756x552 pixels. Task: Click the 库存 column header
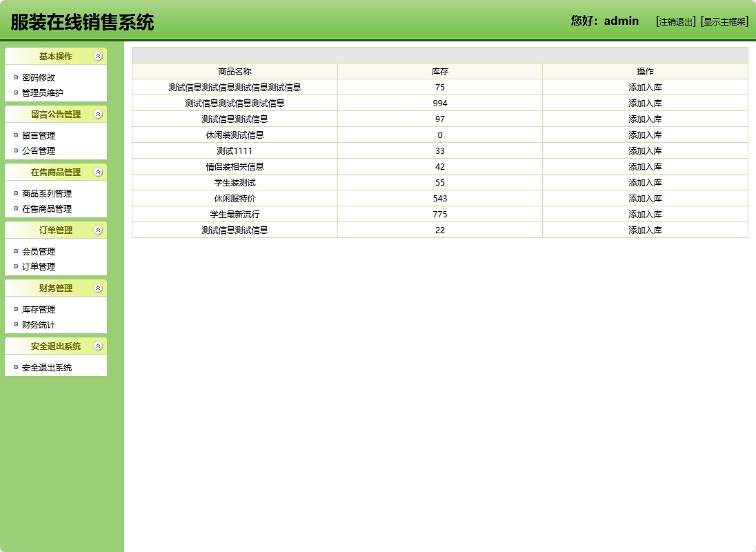439,71
